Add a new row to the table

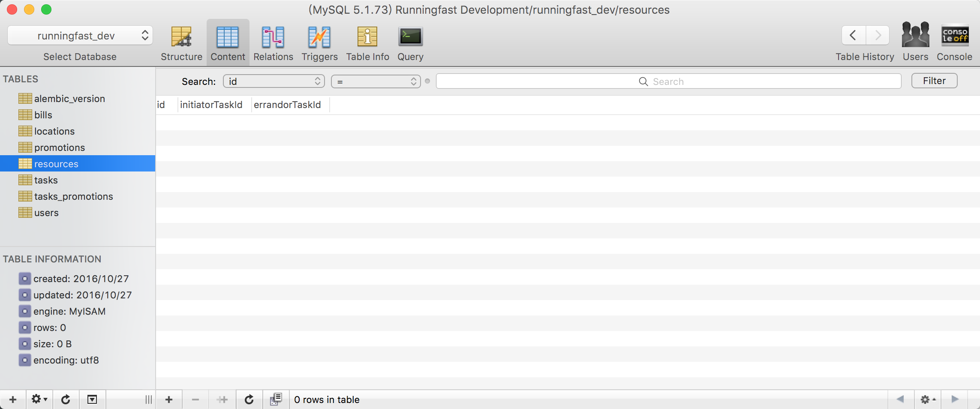(x=169, y=400)
